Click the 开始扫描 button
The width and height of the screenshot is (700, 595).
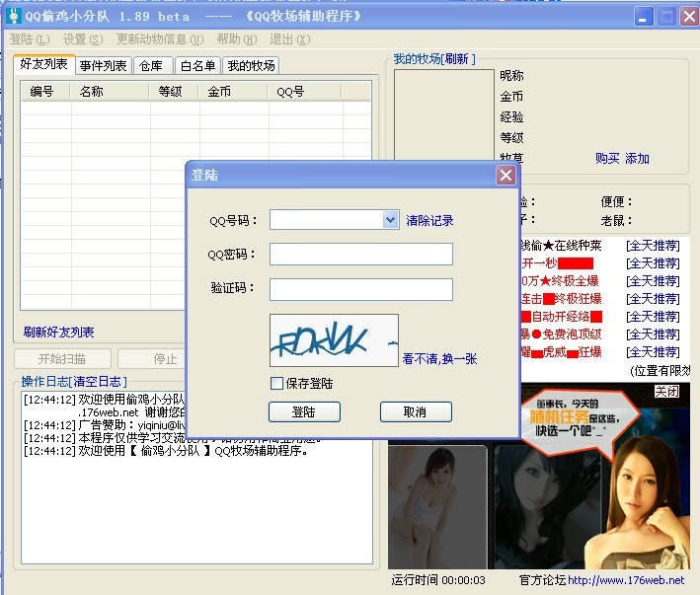tap(62, 358)
